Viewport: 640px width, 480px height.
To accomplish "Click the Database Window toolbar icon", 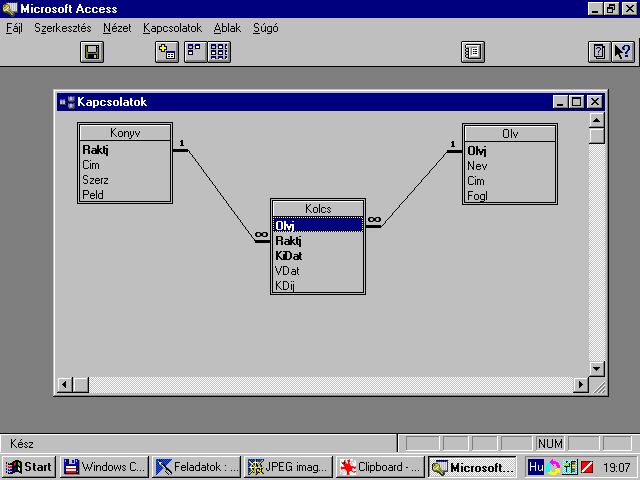I will pyautogui.click(x=473, y=52).
